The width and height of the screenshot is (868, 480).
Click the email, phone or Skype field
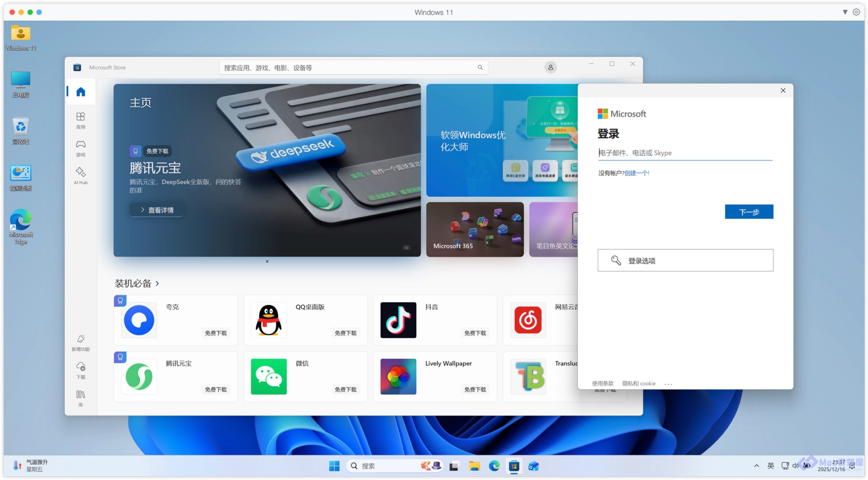(x=685, y=153)
